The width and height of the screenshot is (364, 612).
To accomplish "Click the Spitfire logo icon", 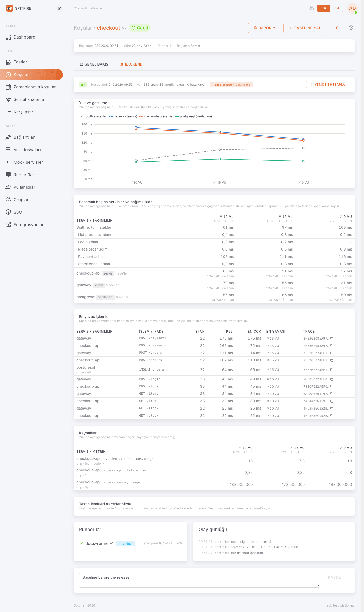I will point(10,8).
